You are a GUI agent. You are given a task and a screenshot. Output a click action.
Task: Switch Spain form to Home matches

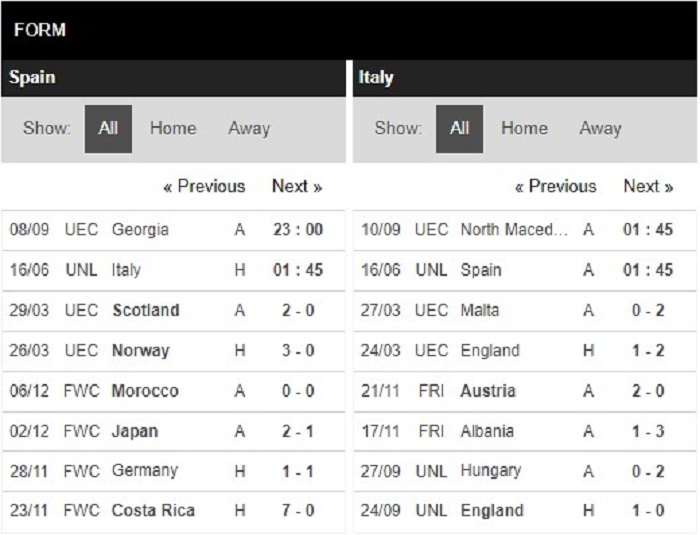click(x=173, y=129)
